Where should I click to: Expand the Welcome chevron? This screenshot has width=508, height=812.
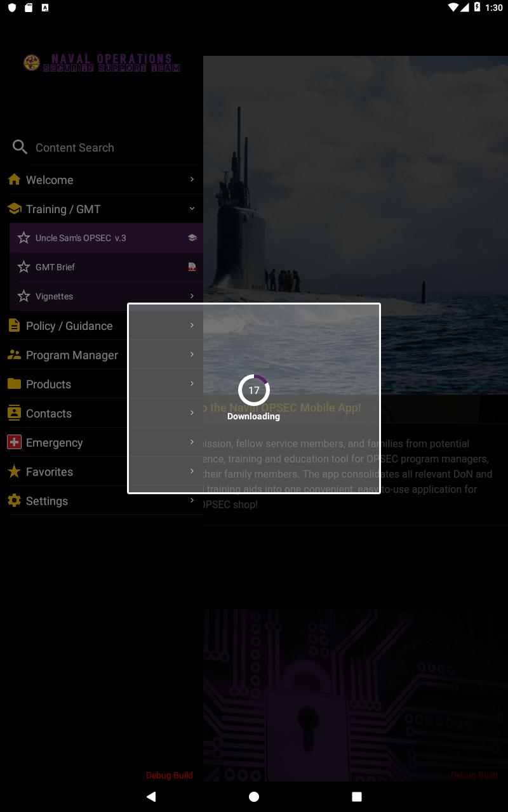[192, 180]
